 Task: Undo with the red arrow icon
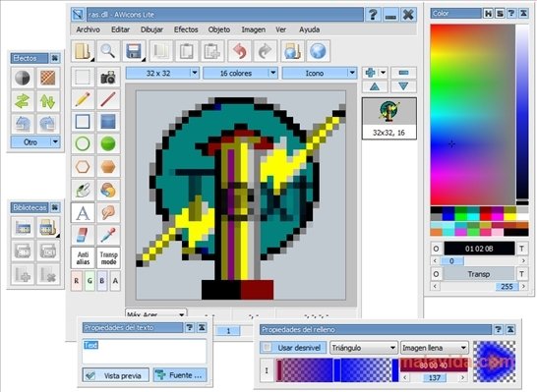tap(239, 51)
